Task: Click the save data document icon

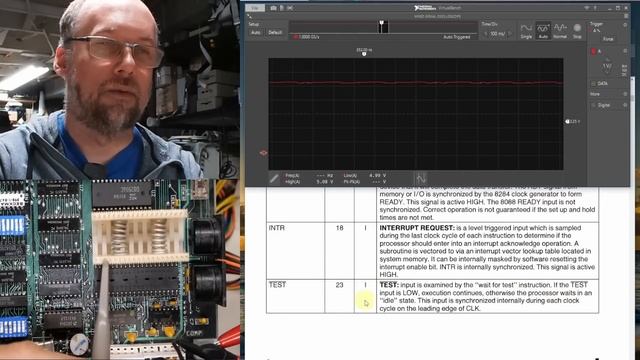Action: [x=282, y=8]
